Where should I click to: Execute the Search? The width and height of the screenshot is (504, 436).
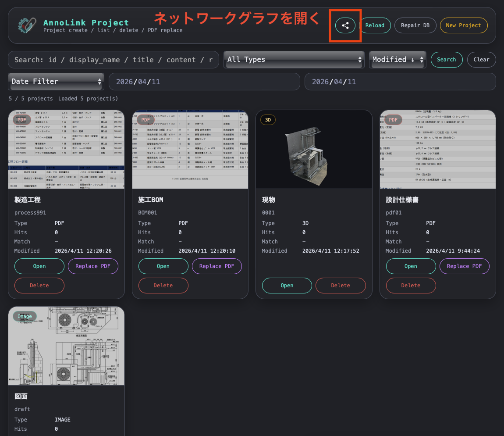(x=447, y=59)
